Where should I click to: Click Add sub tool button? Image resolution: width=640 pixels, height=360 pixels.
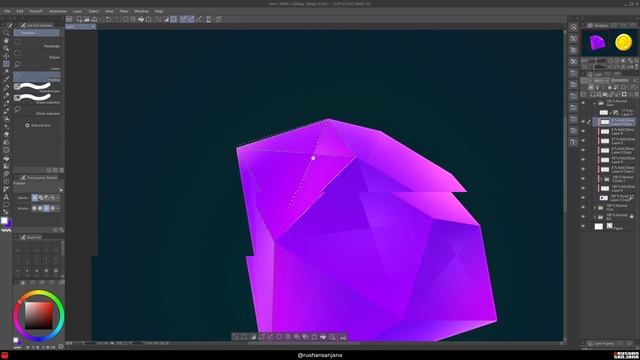[38, 125]
